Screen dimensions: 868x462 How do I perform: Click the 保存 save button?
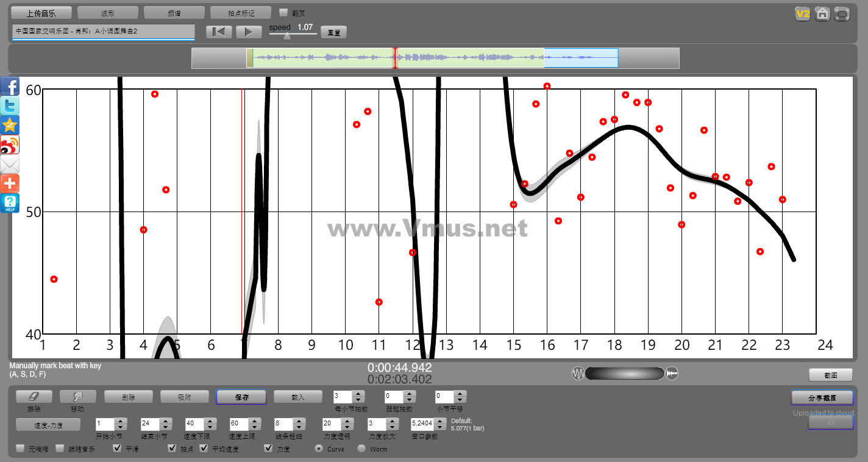point(241,397)
